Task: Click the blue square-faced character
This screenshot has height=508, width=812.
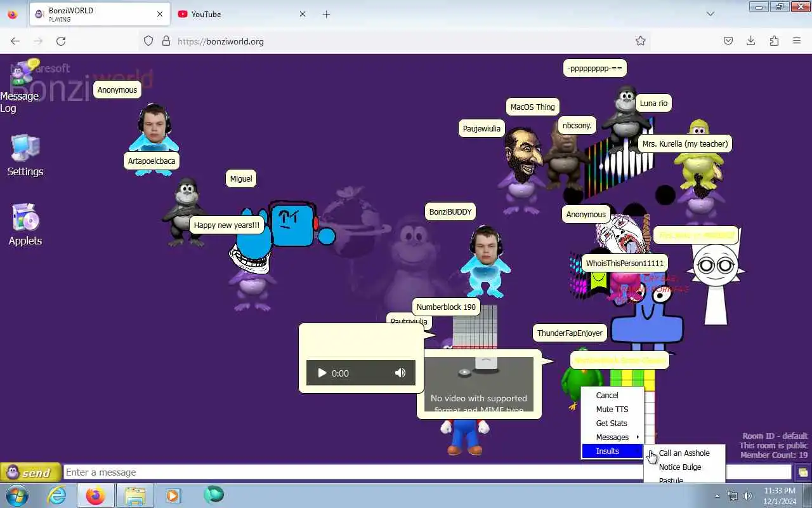Action: pos(292,225)
